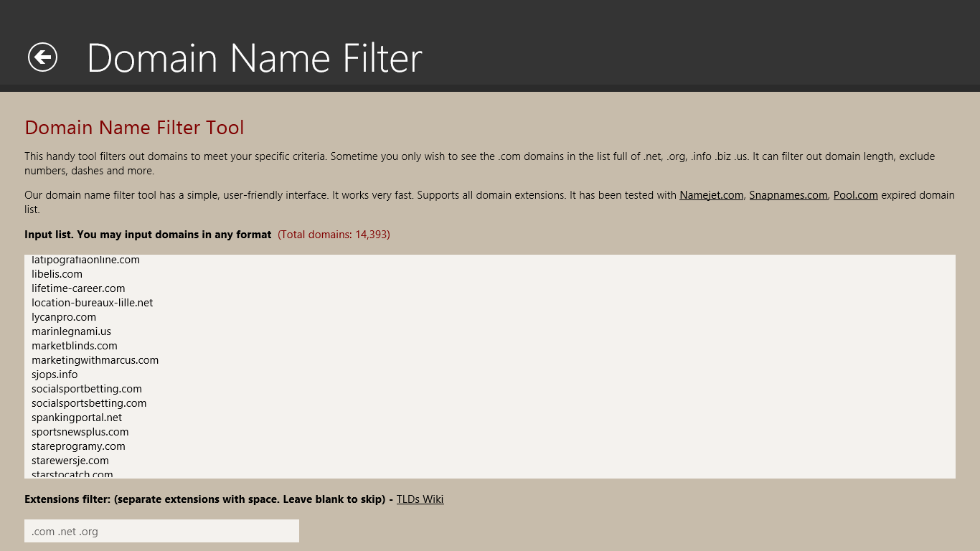This screenshot has width=980, height=551.
Task: Click the sjops.info entry
Action: click(55, 375)
